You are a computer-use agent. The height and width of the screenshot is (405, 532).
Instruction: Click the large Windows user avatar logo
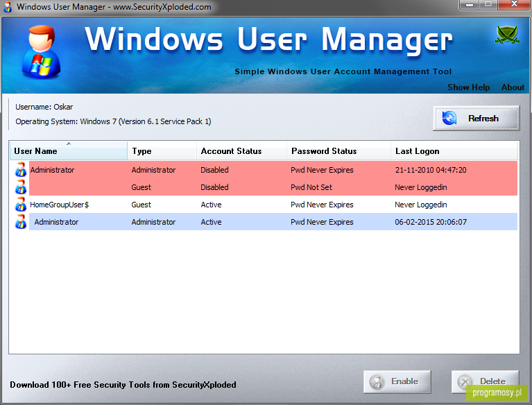click(x=41, y=52)
